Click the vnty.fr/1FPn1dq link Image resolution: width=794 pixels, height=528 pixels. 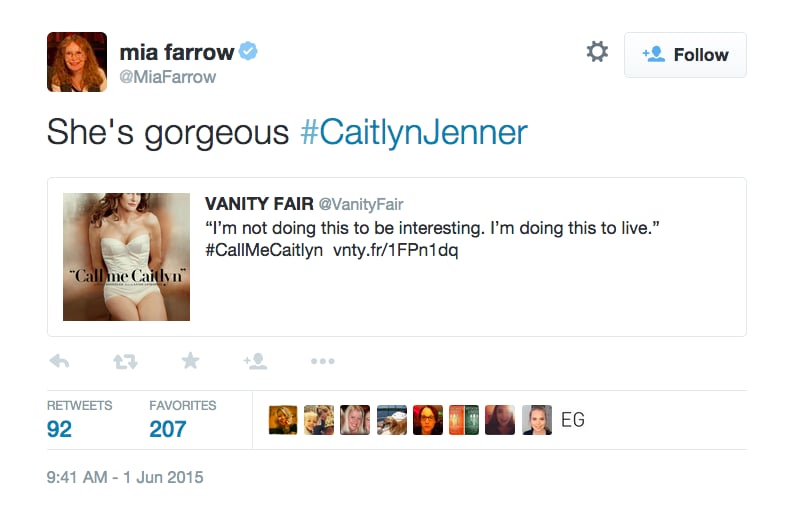395,250
